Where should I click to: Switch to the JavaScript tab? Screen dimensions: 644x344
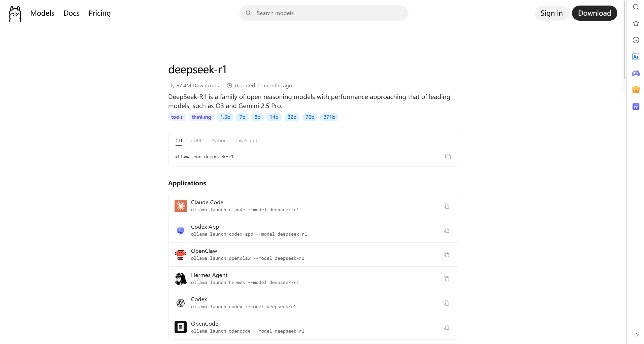246,141
